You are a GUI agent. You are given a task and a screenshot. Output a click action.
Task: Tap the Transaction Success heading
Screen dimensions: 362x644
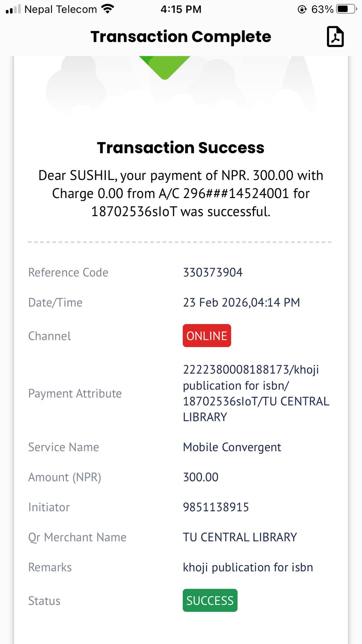pos(181,148)
